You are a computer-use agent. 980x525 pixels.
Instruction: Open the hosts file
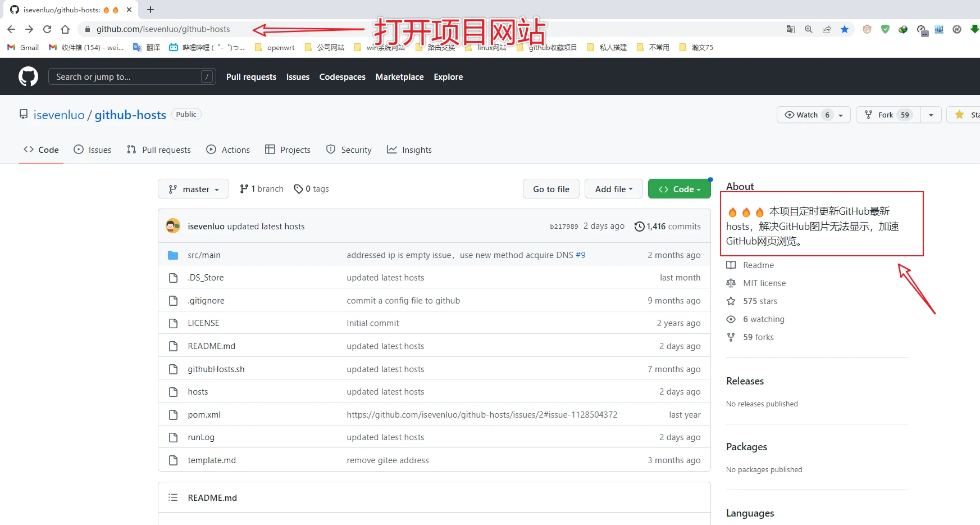pos(198,392)
